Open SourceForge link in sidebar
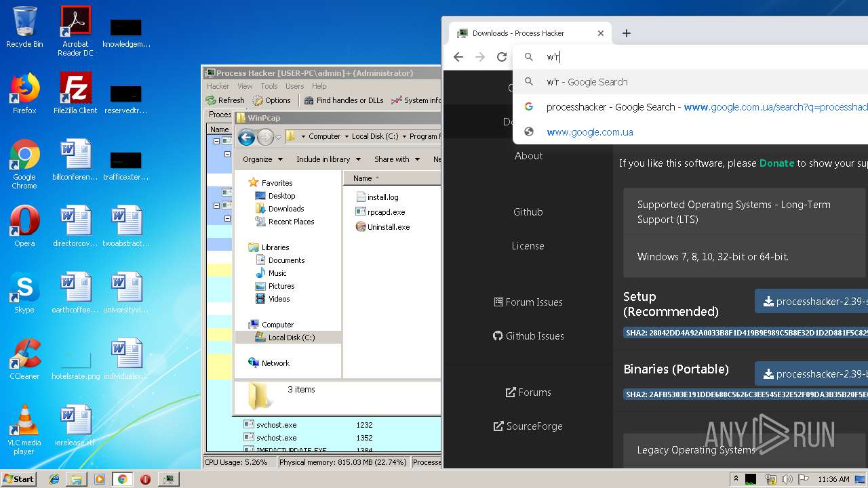 (x=528, y=426)
